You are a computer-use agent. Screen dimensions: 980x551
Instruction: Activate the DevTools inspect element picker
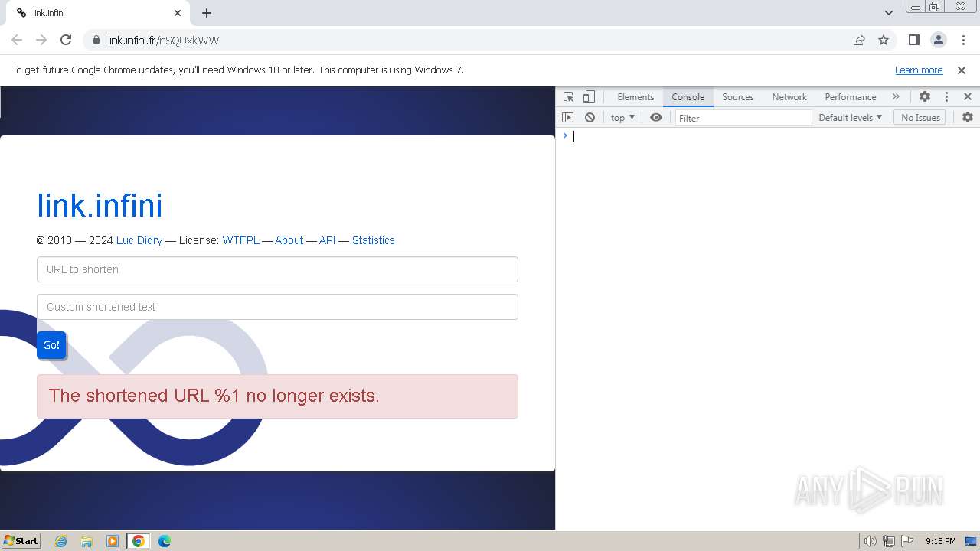click(x=568, y=97)
